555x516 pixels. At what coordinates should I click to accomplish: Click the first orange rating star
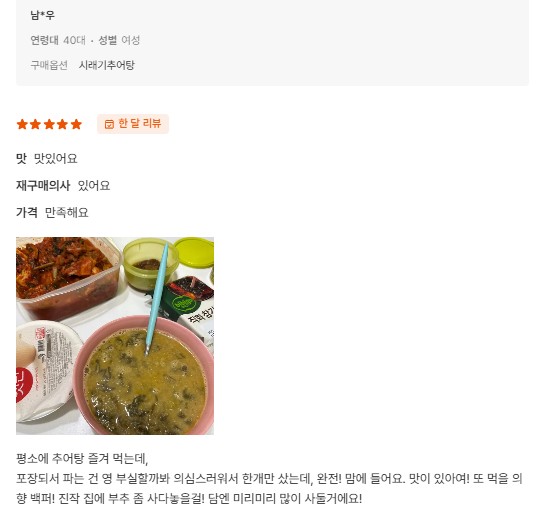click(x=22, y=124)
